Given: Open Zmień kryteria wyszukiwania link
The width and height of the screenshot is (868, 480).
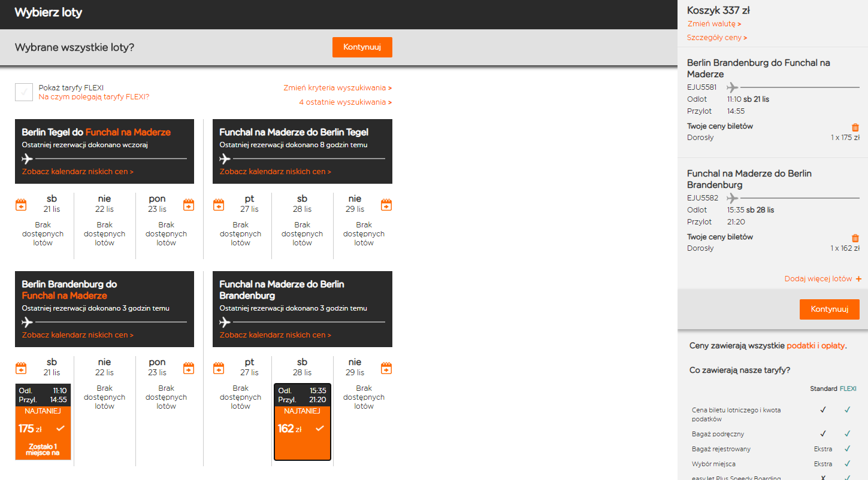Looking at the screenshot, I should [338, 88].
